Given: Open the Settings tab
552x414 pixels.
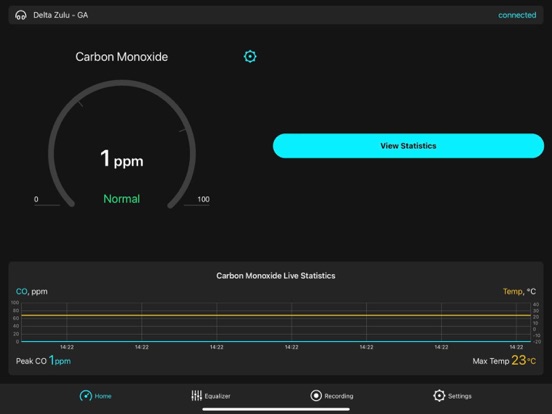Looking at the screenshot, I should 452,396.
